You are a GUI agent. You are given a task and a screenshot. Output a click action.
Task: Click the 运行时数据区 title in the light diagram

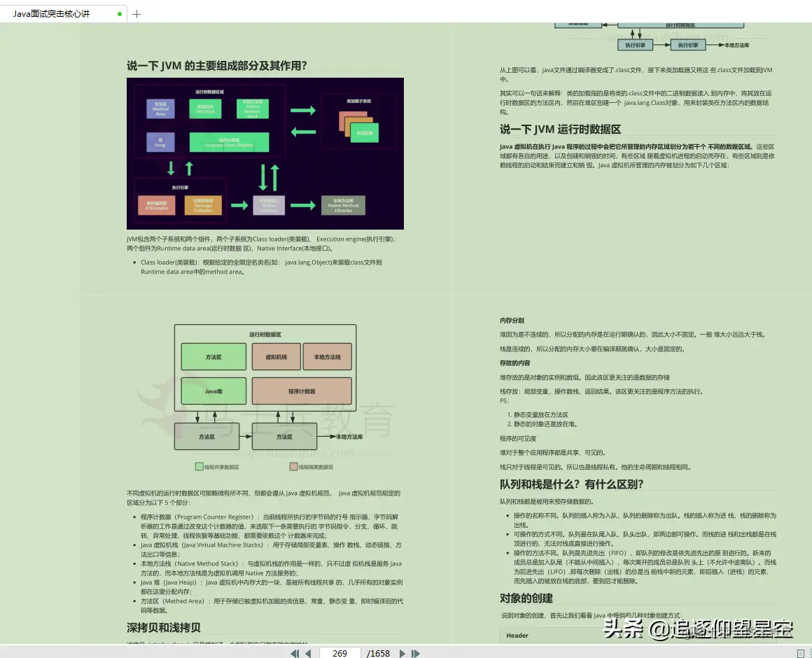(265, 335)
